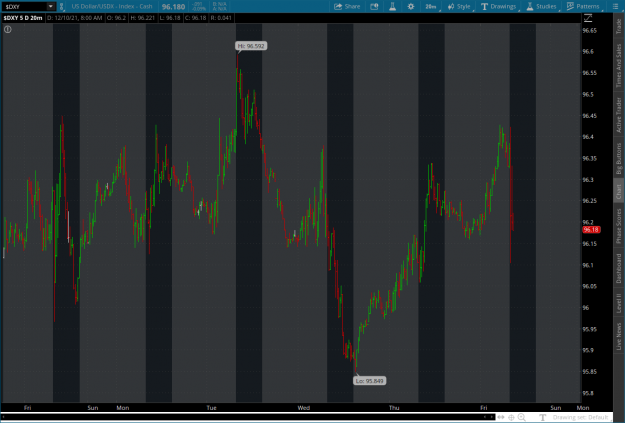The image size is (625, 423).
Task: Click the $DXY symbol input field
Action: coord(25,7)
